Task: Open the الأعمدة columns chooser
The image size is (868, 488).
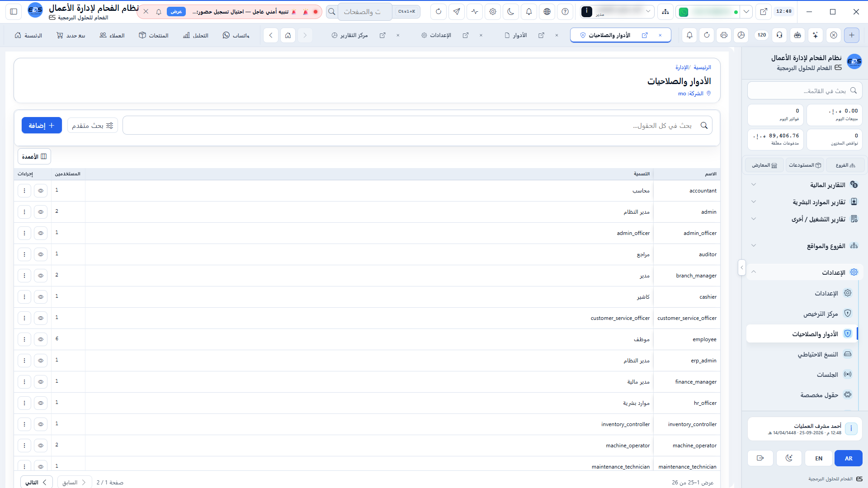Action: click(34, 156)
